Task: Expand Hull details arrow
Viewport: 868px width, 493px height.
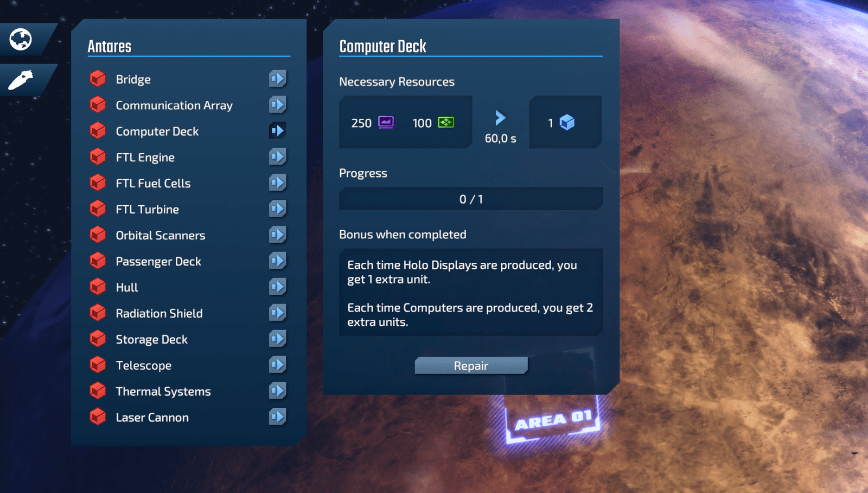Action: click(277, 287)
